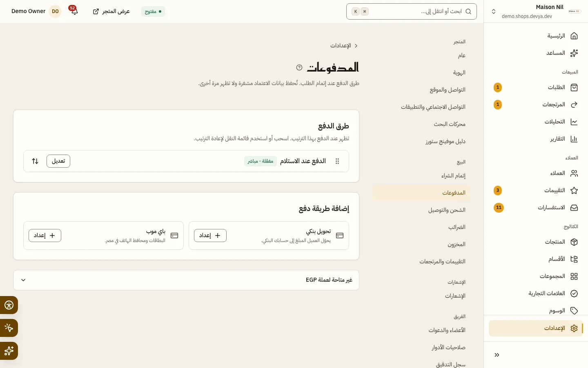This screenshot has width=588, height=368.
Task: Open the accessibility floating button
Action: pyautogui.click(x=9, y=305)
